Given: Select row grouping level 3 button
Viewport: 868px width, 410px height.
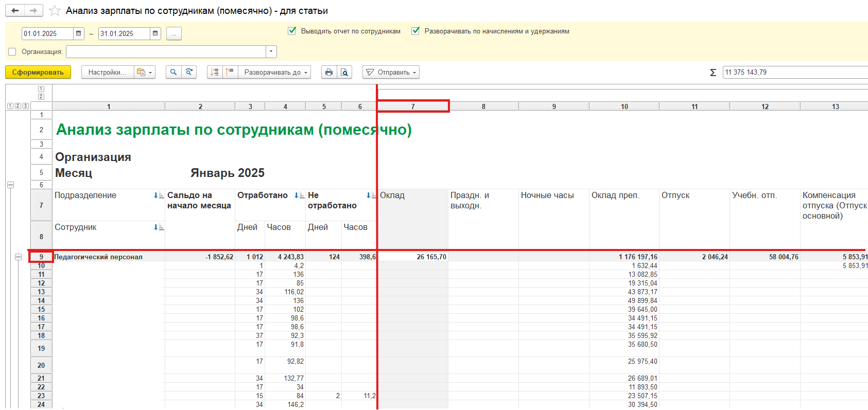Looking at the screenshot, I should (26, 106).
